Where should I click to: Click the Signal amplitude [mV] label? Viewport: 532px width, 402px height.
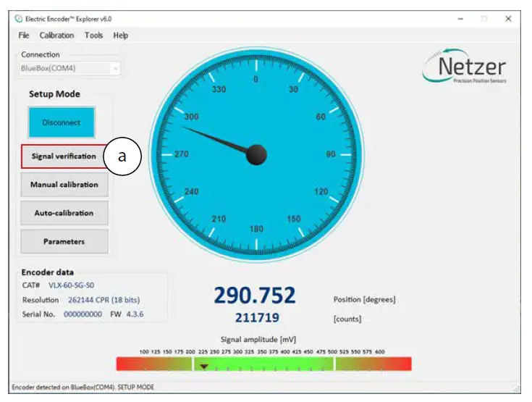258,340
